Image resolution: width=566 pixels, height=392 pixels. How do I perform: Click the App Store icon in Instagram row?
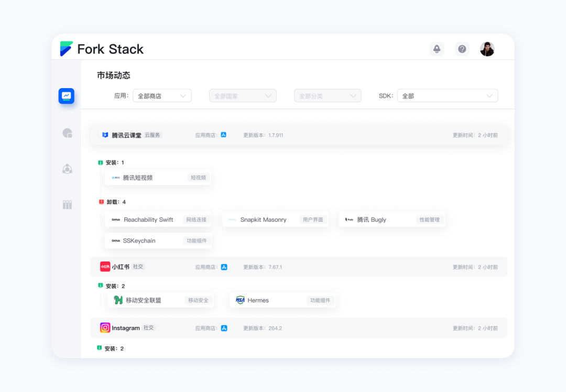pos(224,328)
